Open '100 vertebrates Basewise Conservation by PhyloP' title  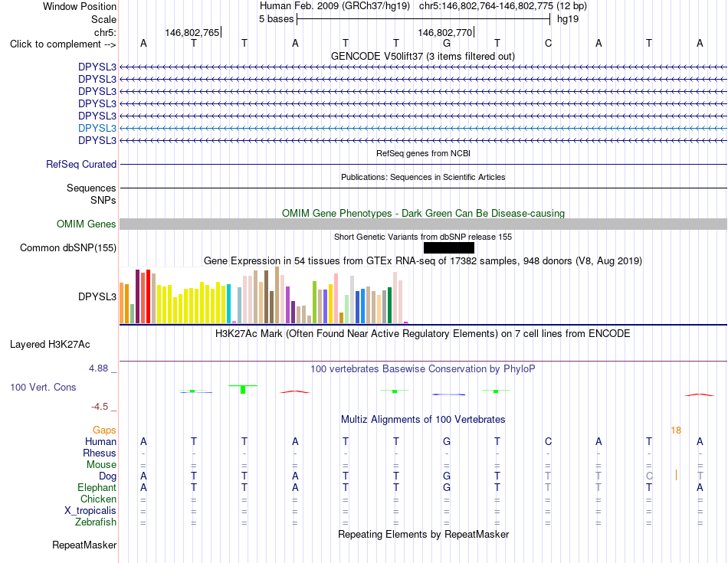point(423,369)
